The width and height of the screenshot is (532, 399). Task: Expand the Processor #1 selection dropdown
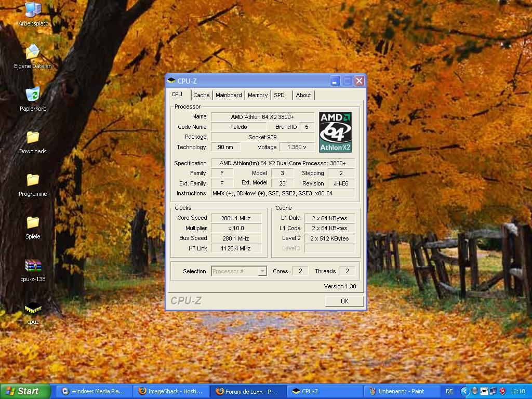[x=262, y=271]
